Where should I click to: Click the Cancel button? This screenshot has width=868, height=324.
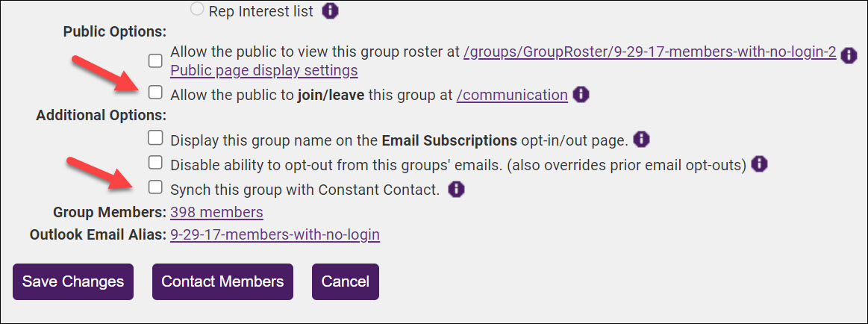coord(345,281)
